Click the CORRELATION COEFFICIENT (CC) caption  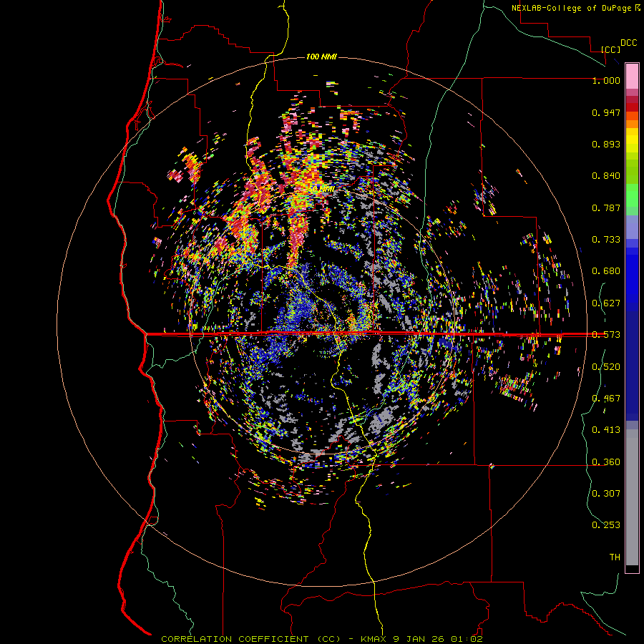[251, 639]
